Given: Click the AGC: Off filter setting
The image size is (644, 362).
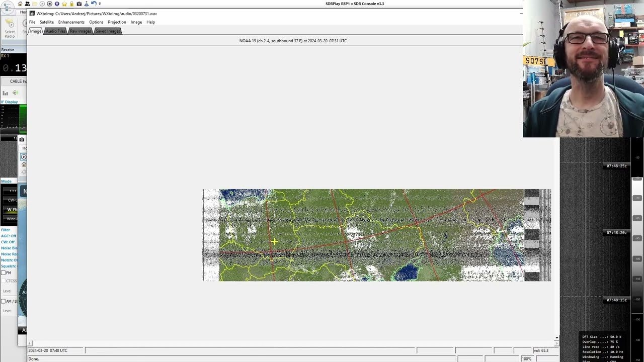Looking at the screenshot, I should pos(9,236).
